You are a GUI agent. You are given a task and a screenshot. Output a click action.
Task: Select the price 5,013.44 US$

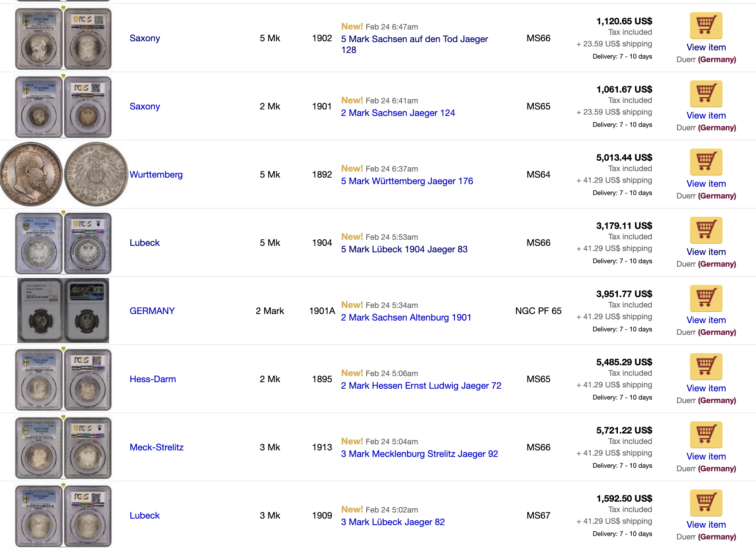coord(624,158)
